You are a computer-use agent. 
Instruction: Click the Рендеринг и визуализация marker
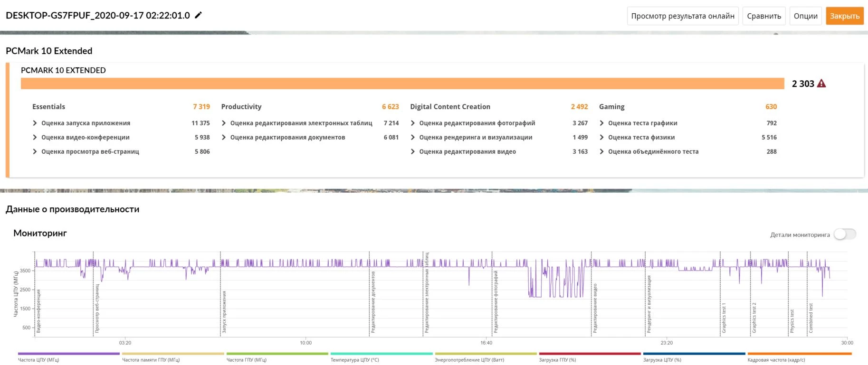pyautogui.click(x=649, y=304)
